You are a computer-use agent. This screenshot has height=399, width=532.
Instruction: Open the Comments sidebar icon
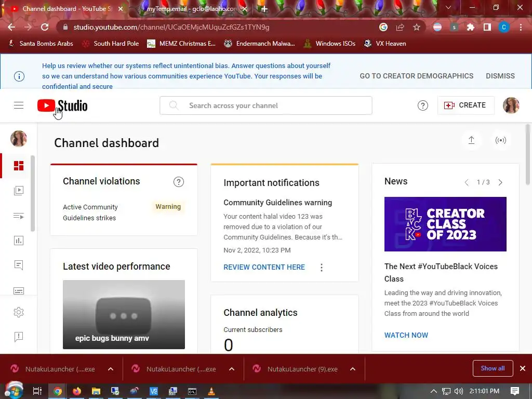[x=19, y=265]
